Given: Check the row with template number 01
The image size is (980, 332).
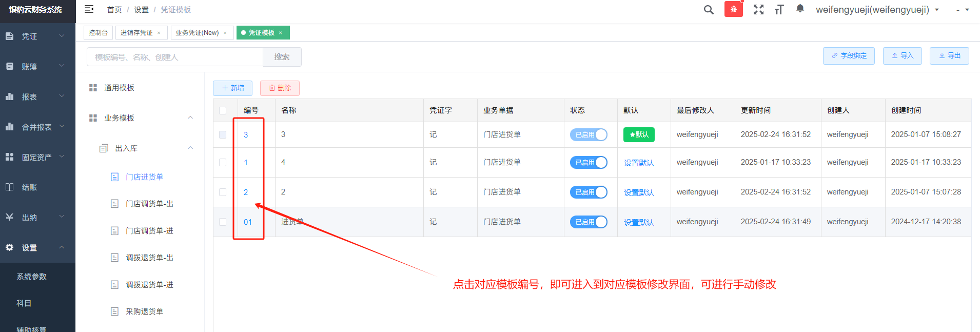Looking at the screenshot, I should 223,222.
